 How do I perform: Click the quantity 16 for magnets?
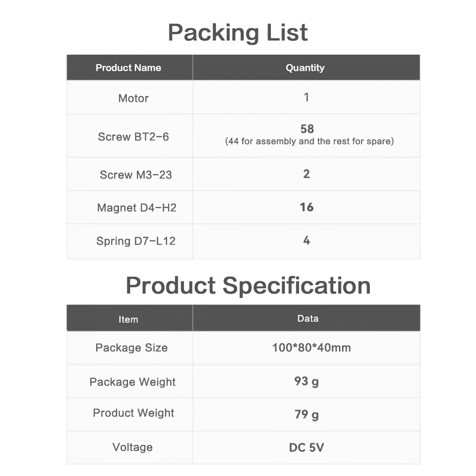307,207
